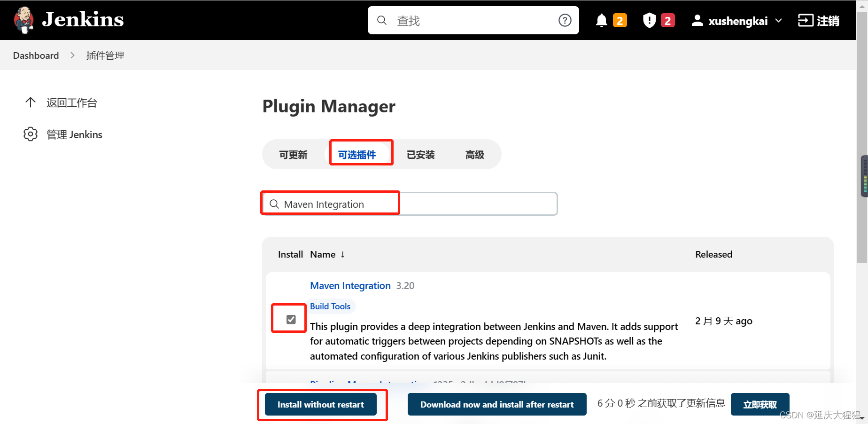Image resolution: width=868 pixels, height=424 pixels.
Task: Click the search magnifier icon in header
Action: click(x=382, y=21)
